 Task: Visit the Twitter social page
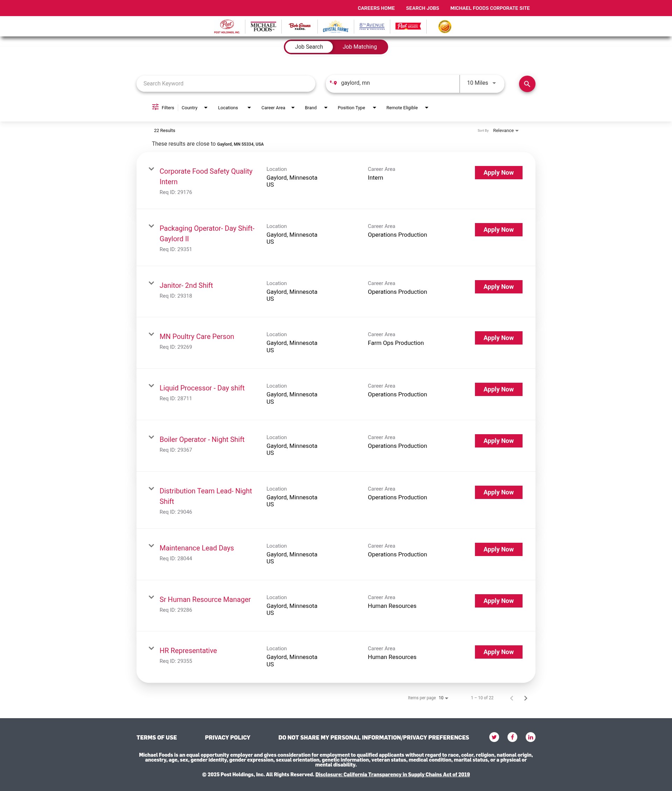(x=494, y=737)
